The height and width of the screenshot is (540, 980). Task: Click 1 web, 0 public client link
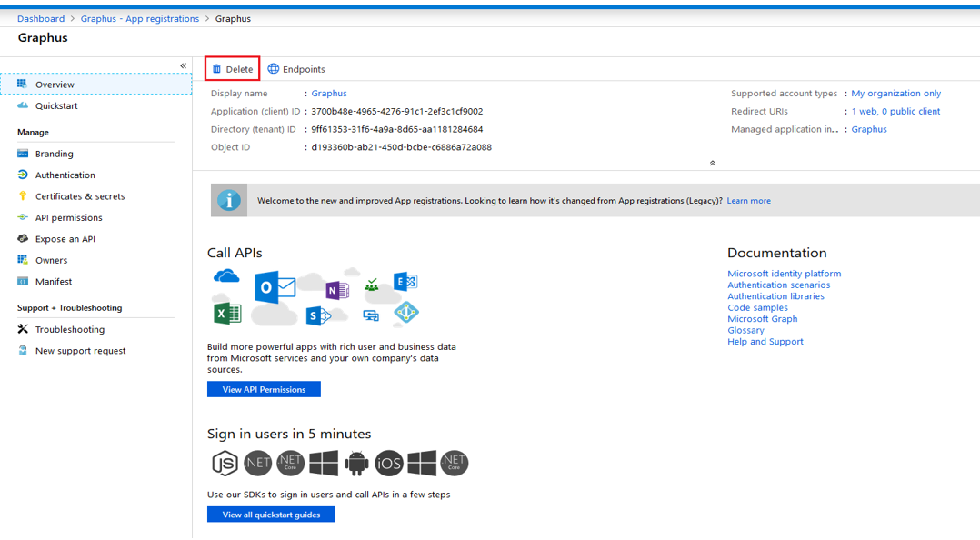[x=895, y=111]
